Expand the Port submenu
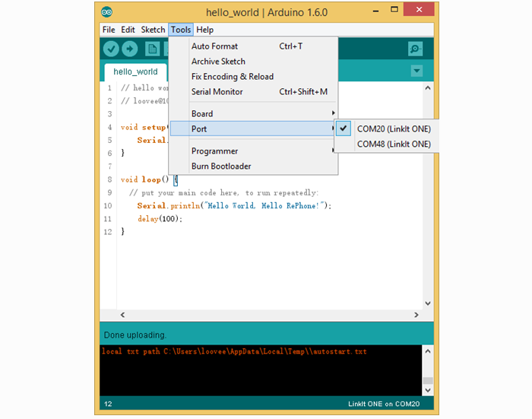This screenshot has height=419, width=532. pos(253,129)
